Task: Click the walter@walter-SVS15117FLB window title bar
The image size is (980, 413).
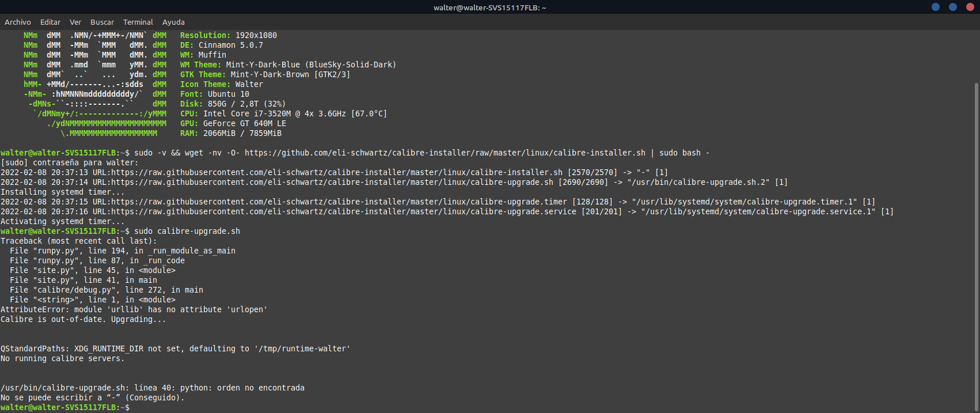Action: 489,7
